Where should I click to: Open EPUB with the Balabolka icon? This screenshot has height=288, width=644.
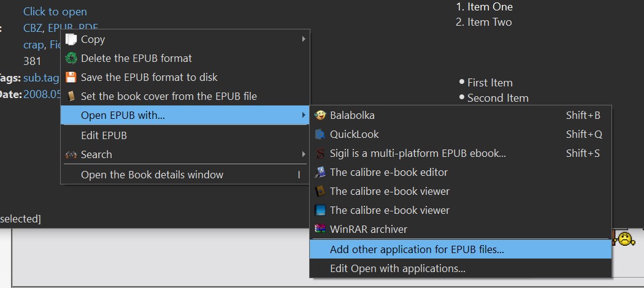(320, 115)
